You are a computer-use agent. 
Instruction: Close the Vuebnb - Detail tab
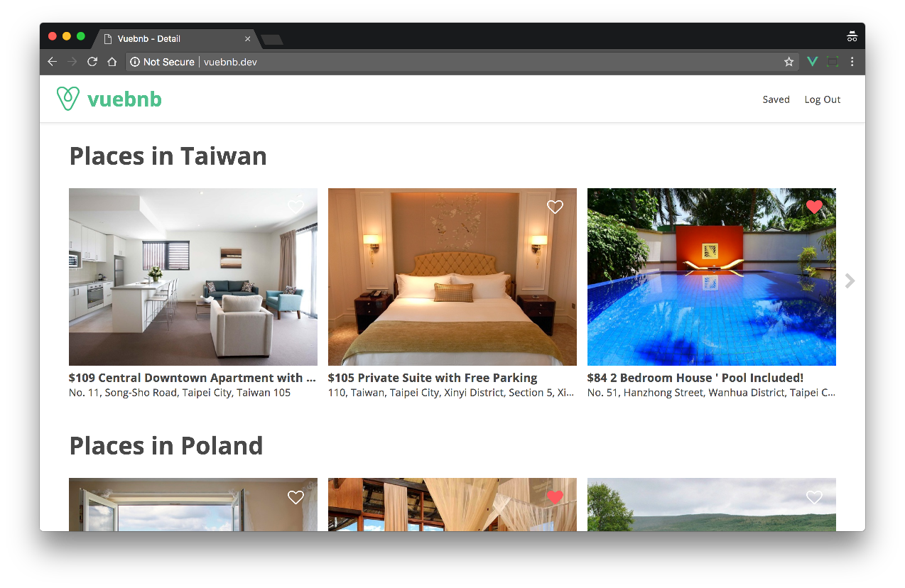(x=248, y=39)
